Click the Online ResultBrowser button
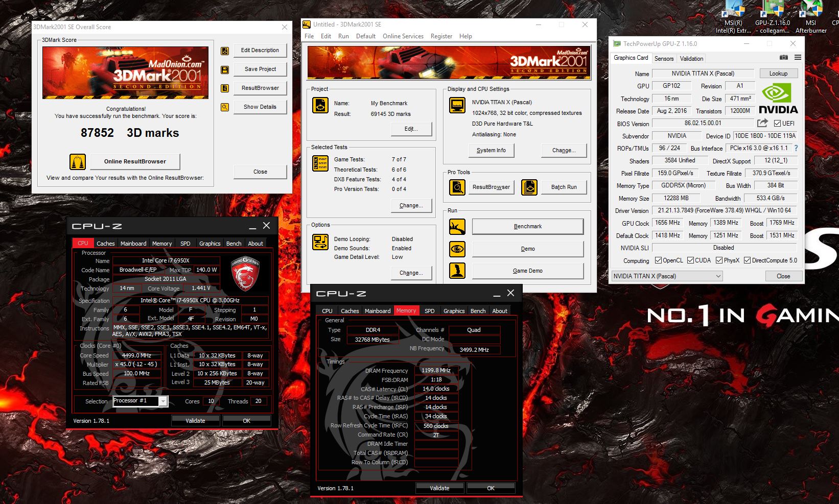Image resolution: width=839 pixels, height=504 pixels. coord(135,161)
